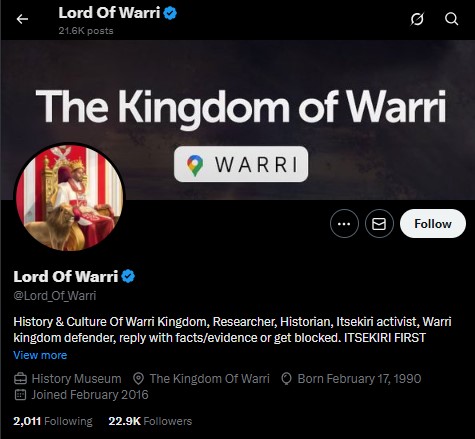The height and width of the screenshot is (439, 475).
Task: Click the Joined February 2016 text
Action: pyautogui.click(x=90, y=395)
